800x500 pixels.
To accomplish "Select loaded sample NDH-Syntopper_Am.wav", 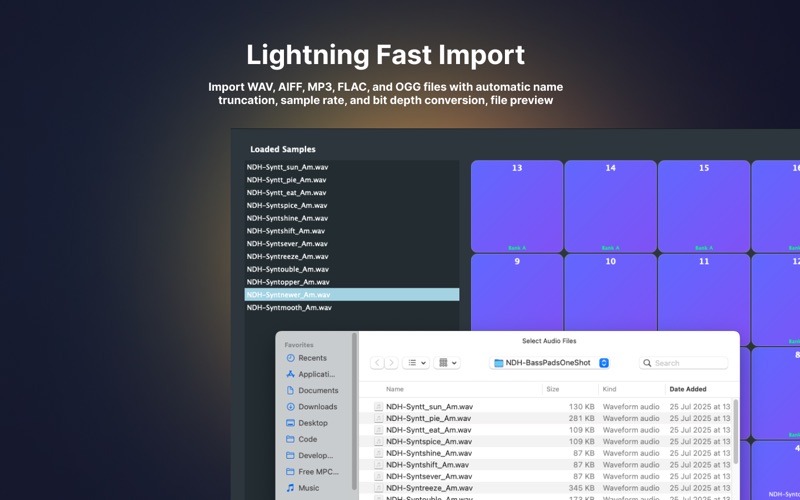I will (x=352, y=282).
